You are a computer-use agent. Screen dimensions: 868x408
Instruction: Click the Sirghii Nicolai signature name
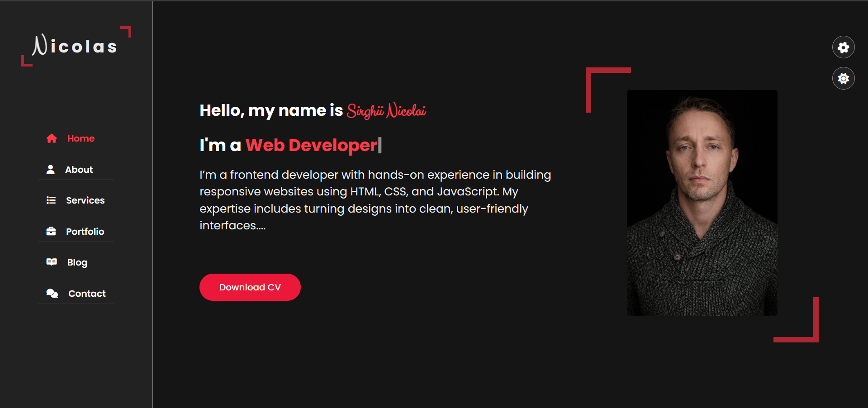click(x=386, y=111)
